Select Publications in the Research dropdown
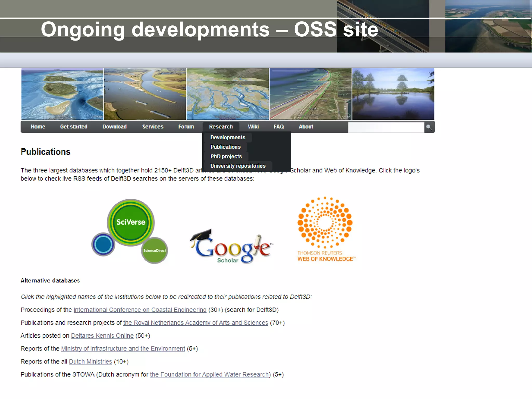This screenshot has width=532, height=399. [x=225, y=147]
